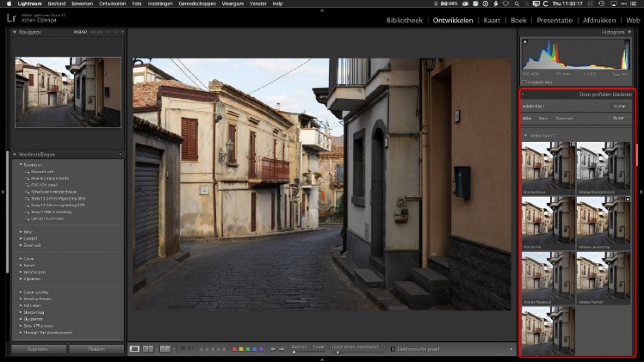Enable Originele foto checkbox
The height and width of the screenshot is (362, 644).
(524, 83)
